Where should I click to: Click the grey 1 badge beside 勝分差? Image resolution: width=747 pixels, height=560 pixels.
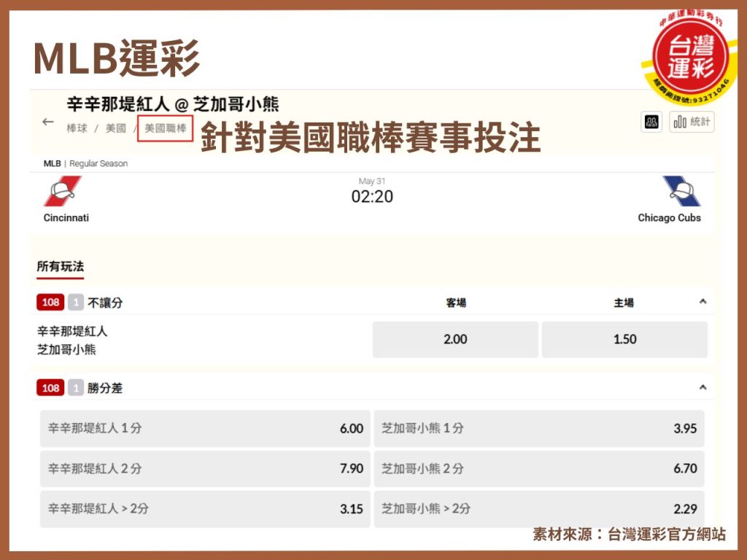pos(75,388)
